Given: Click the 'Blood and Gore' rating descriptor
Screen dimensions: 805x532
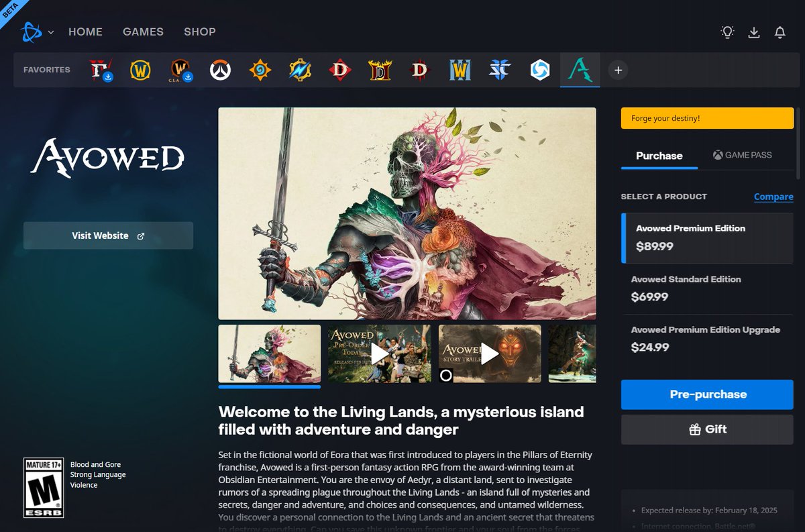Looking at the screenshot, I should [95, 464].
